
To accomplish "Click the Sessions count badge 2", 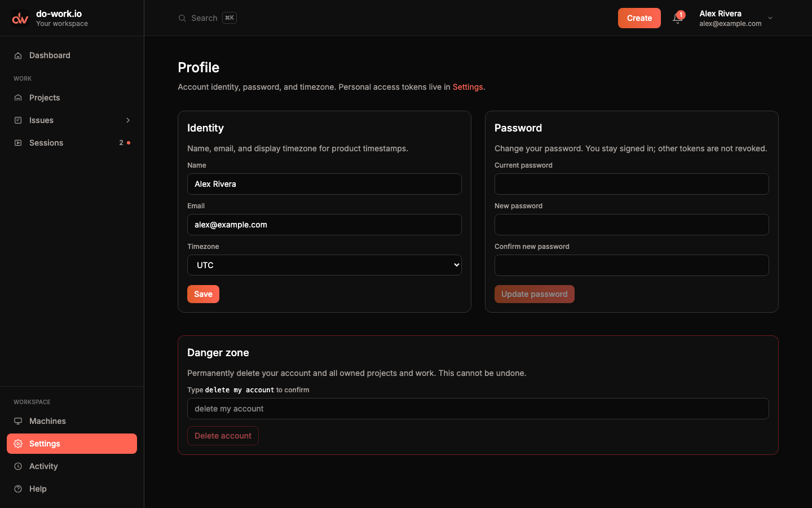I will pyautogui.click(x=121, y=143).
